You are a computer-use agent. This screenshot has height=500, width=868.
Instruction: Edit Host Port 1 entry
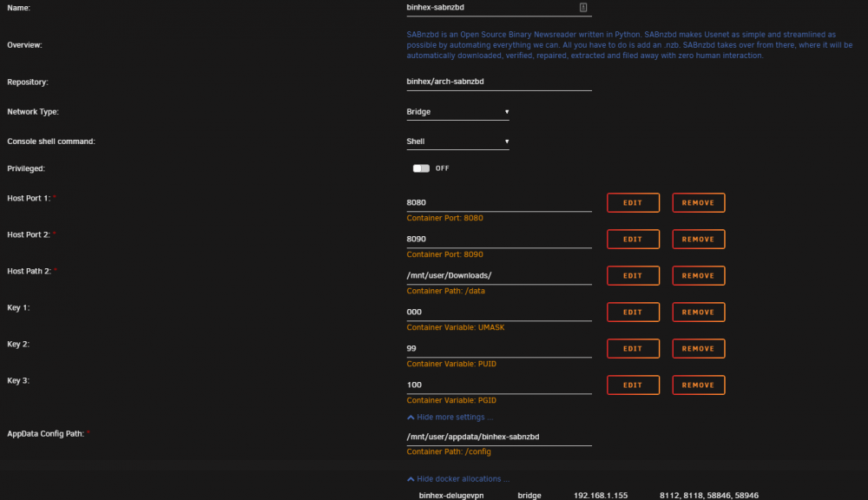click(x=633, y=202)
